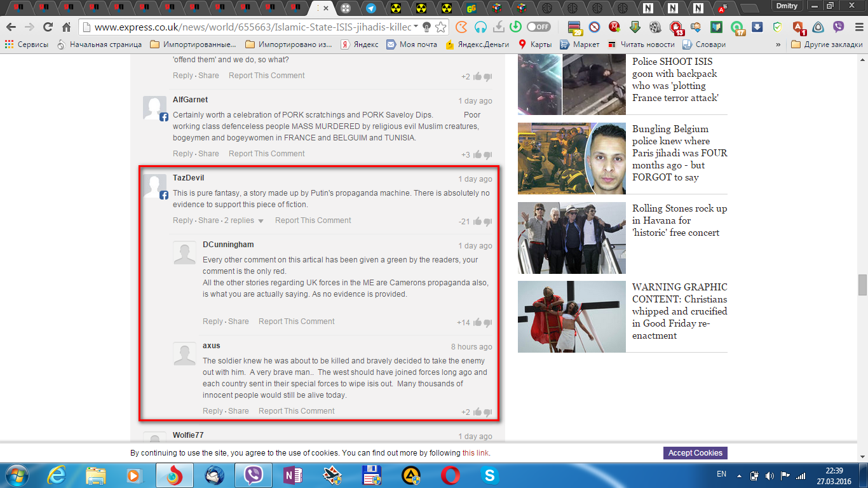The height and width of the screenshot is (488, 868).
Task: Switch to the Telegram tab
Action: (371, 8)
